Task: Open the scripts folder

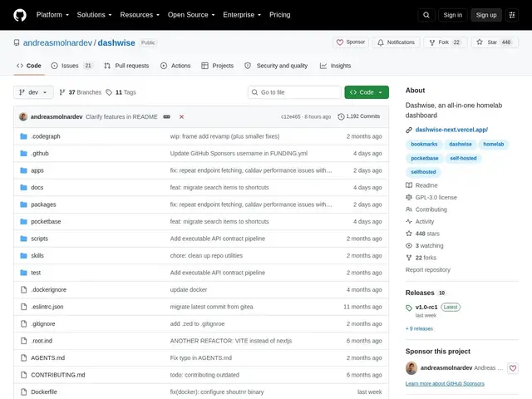Action: [39, 239]
